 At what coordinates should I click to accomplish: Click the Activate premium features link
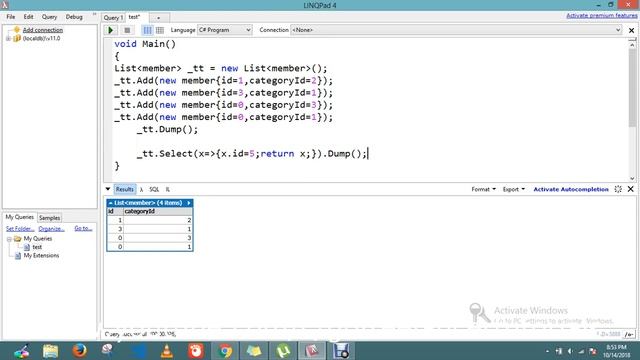[x=602, y=16]
